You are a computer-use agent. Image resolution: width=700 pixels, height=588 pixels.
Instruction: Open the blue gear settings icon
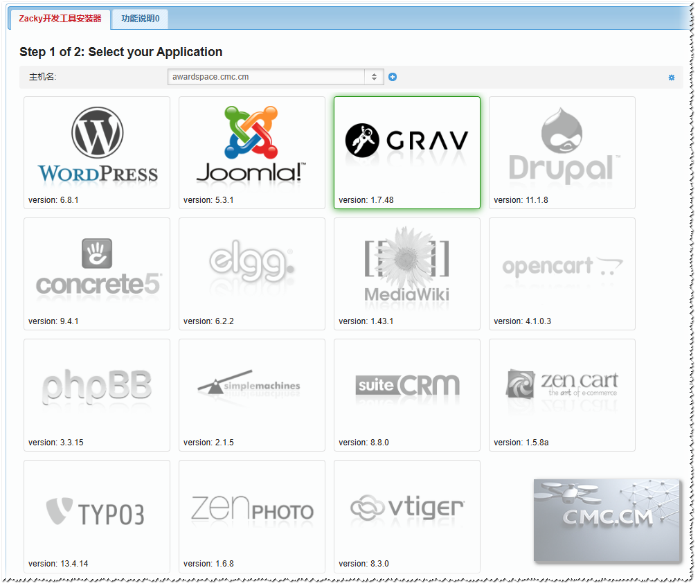[x=672, y=78]
